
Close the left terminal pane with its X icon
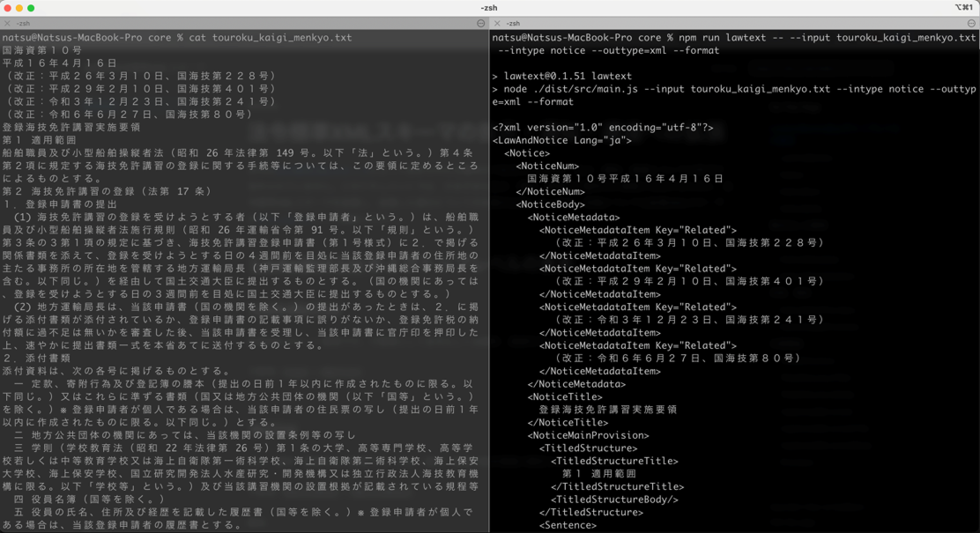(7, 23)
